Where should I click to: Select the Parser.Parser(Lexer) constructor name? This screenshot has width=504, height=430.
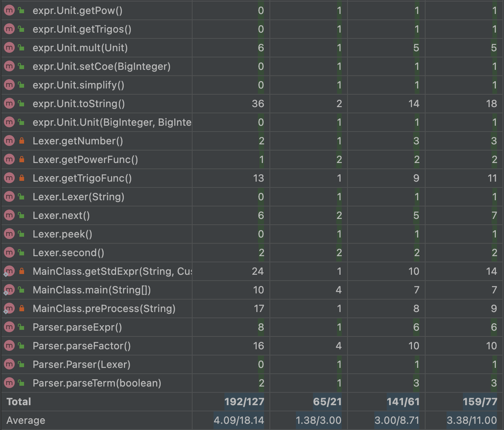(x=82, y=364)
